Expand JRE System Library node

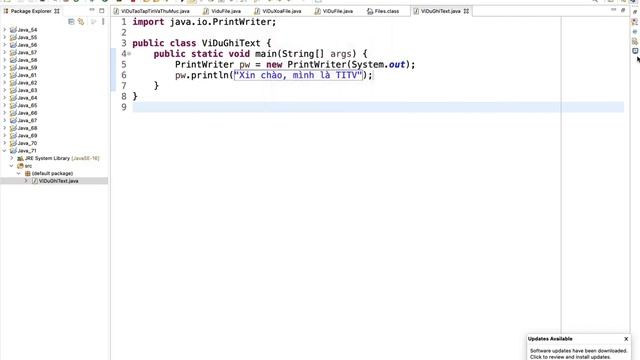(x=12, y=158)
